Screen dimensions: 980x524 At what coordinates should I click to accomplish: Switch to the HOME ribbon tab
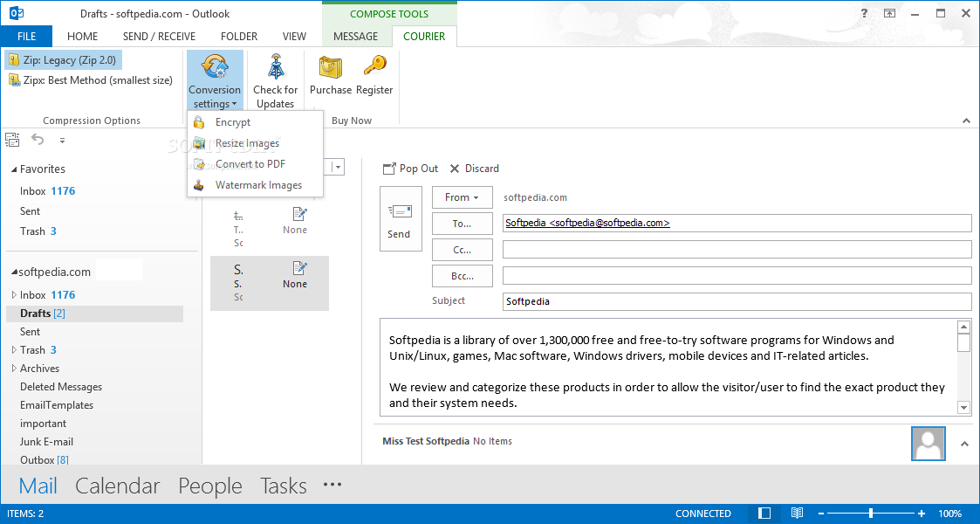pos(83,37)
